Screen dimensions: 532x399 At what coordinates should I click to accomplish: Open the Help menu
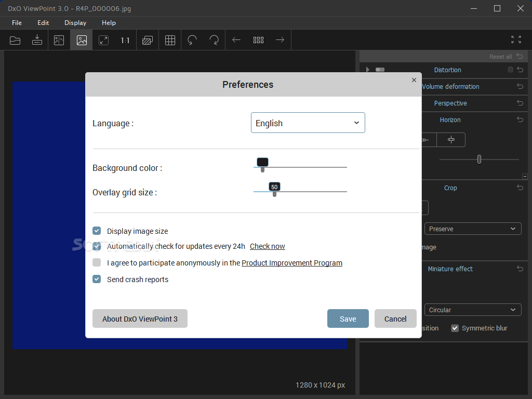(x=109, y=23)
